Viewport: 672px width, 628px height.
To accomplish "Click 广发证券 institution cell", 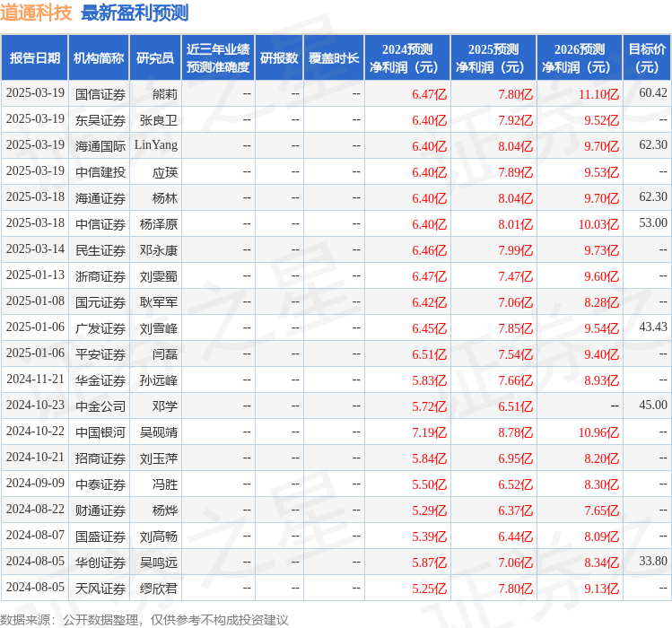I will 100,328.
